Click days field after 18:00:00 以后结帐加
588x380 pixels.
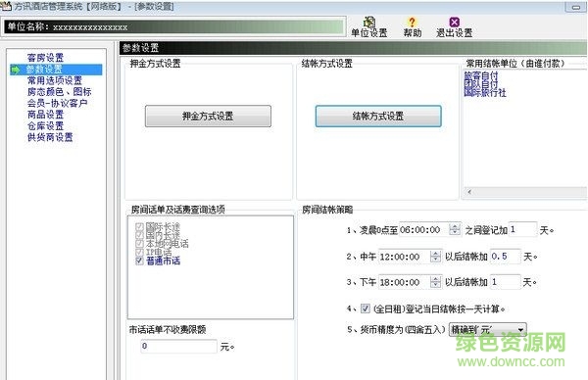click(505, 282)
